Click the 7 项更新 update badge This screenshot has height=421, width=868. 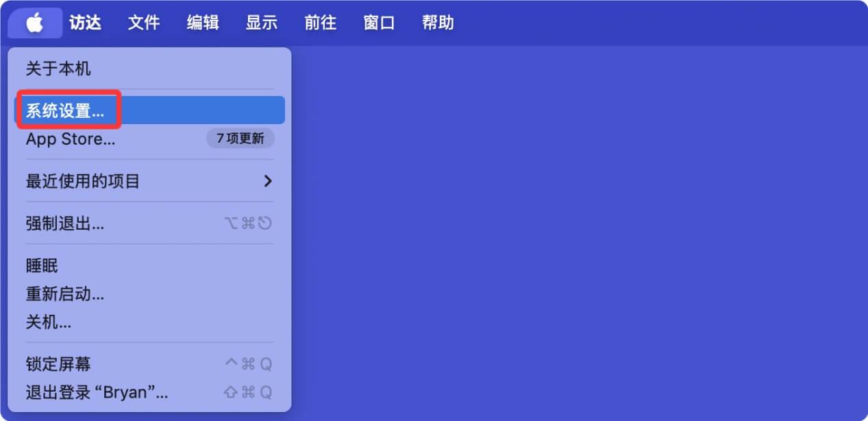pos(240,139)
